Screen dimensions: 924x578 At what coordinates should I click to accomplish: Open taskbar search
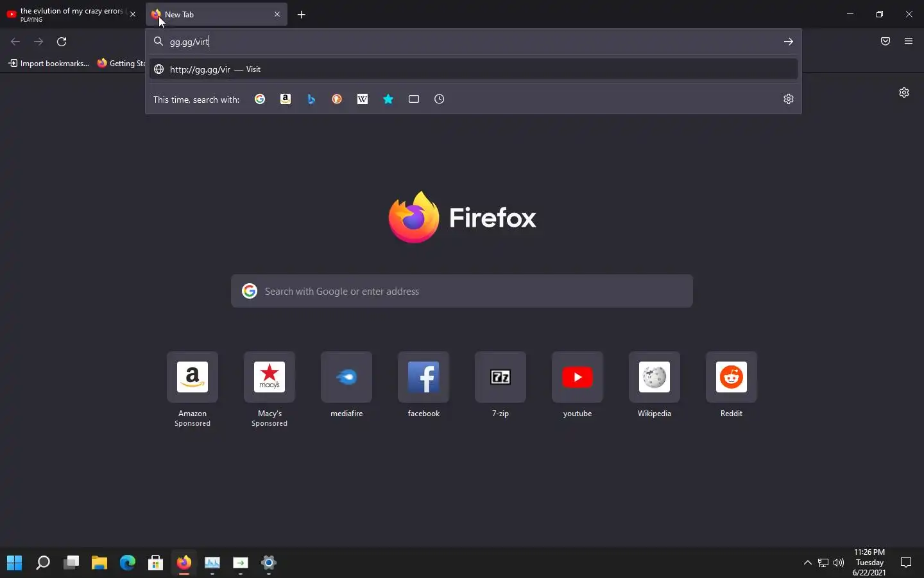(x=43, y=563)
